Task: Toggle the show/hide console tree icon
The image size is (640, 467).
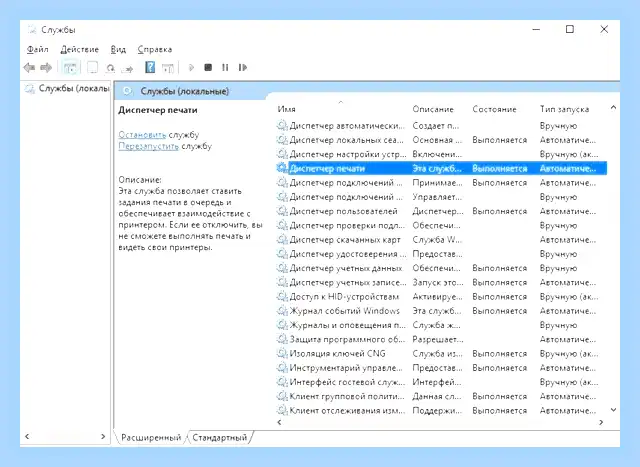Action: click(x=70, y=68)
